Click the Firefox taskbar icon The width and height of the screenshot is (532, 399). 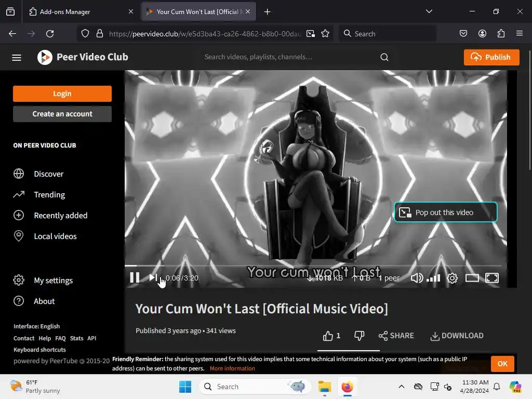tap(347, 387)
